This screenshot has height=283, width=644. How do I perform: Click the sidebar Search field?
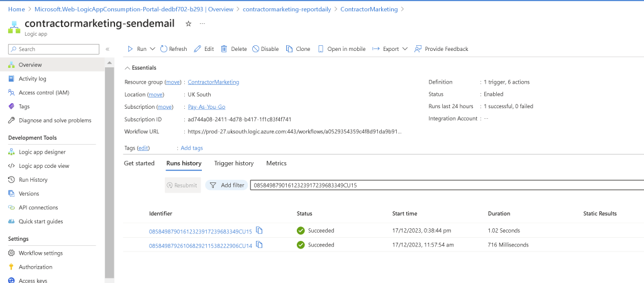point(54,49)
